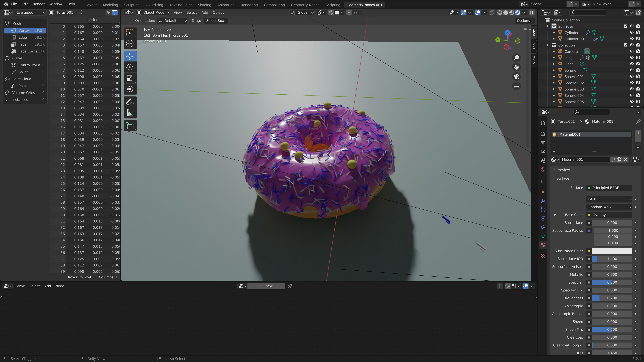Screen dimensions: 644x362
Task: Choose the Cursor tool
Action: 130,44
